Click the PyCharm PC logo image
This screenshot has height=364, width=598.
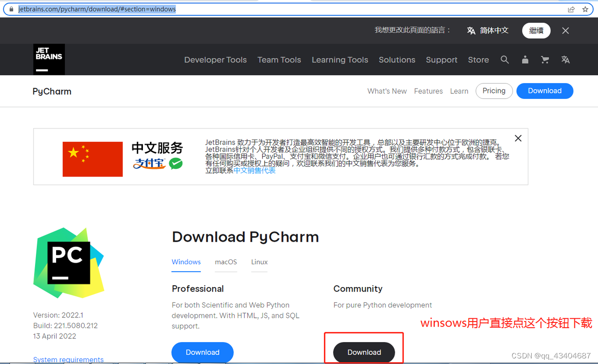(x=68, y=263)
